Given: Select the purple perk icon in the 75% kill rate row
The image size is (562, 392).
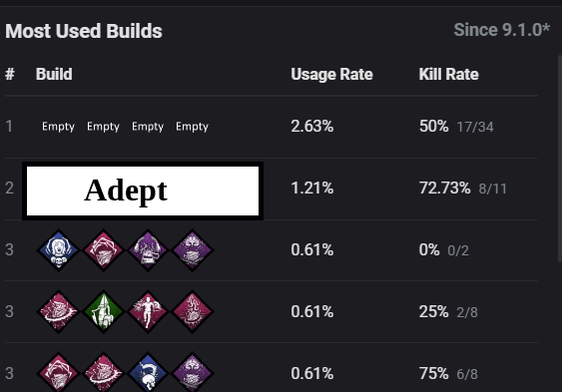Looking at the screenshot, I should 192,372.
